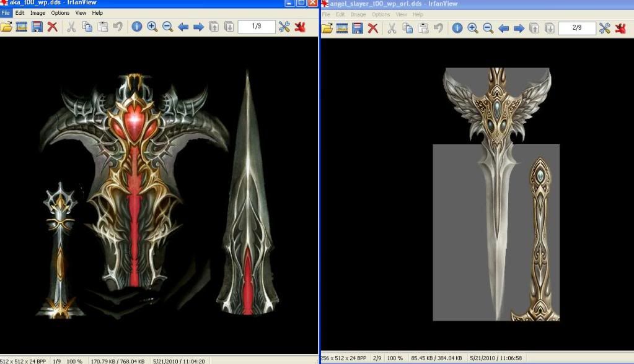Click Save disk icon in angel_slayer window
Screen dimensions: 634x364
(x=358, y=28)
